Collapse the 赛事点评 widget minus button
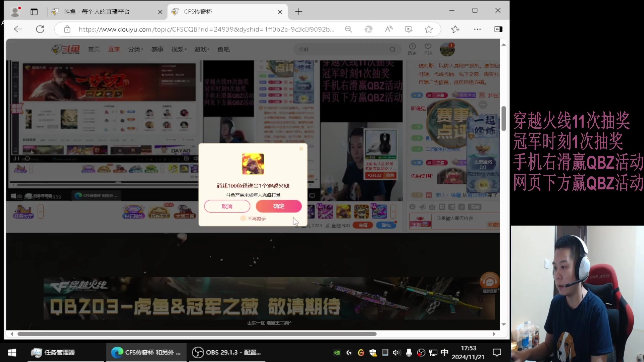This screenshot has width=644, height=362. coord(483,105)
